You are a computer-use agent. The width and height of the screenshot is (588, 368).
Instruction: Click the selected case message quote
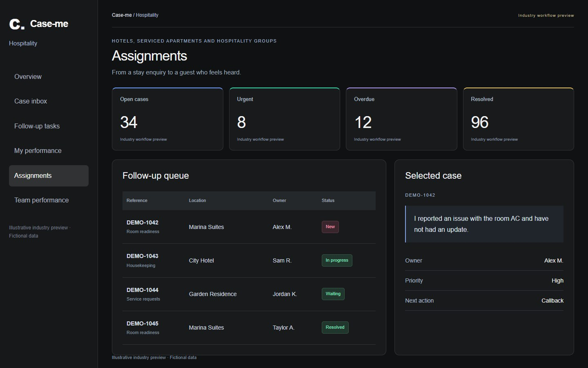pos(484,224)
